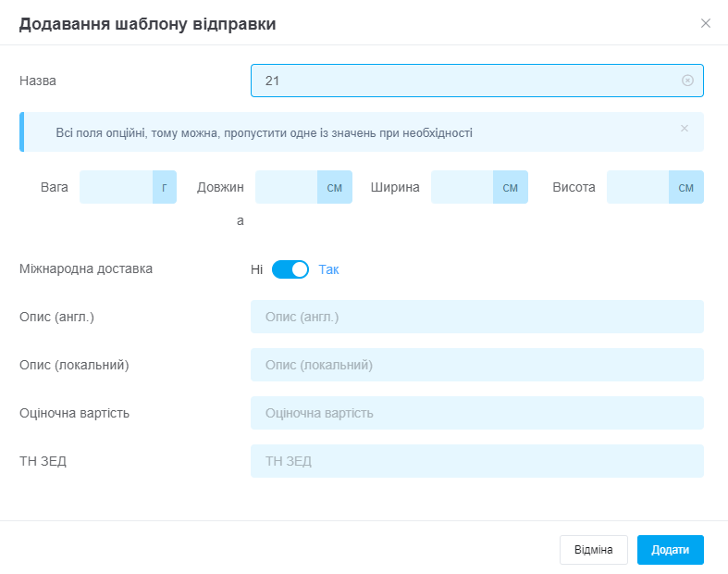This screenshot has height=574, width=728.
Task: Click into the Довжина length input
Action: pos(287,187)
